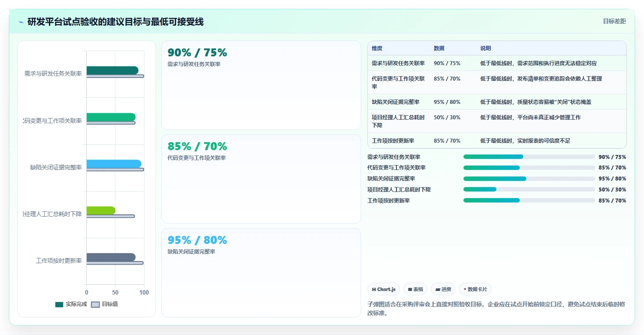Click the green 代码变更与工作项关联率 chart bar

111,117
